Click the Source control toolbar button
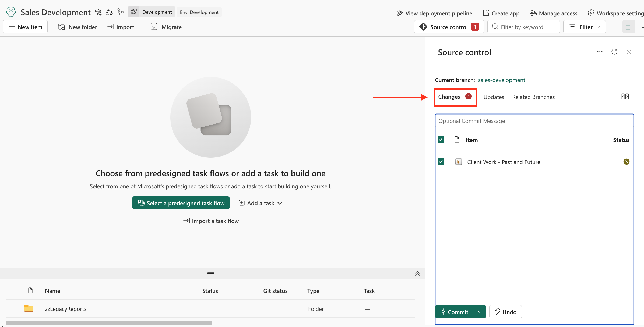This screenshot has width=644, height=327. tap(449, 27)
